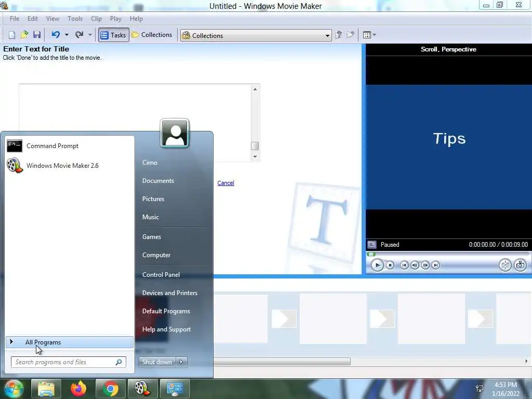Open Help and Support

tap(166, 329)
